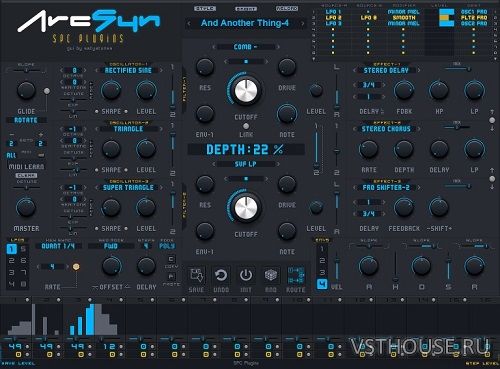
Task: Click the LFO Offset knob
Action: 111,266
